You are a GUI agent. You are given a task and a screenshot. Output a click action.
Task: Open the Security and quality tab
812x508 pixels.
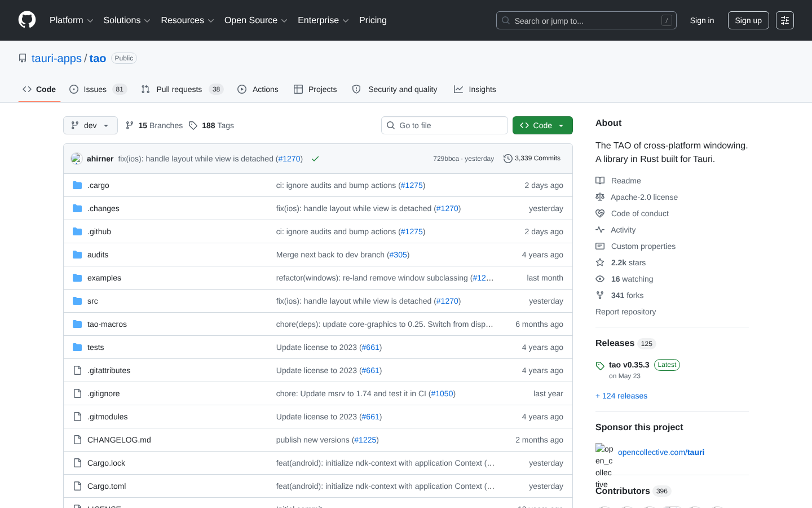(x=395, y=89)
